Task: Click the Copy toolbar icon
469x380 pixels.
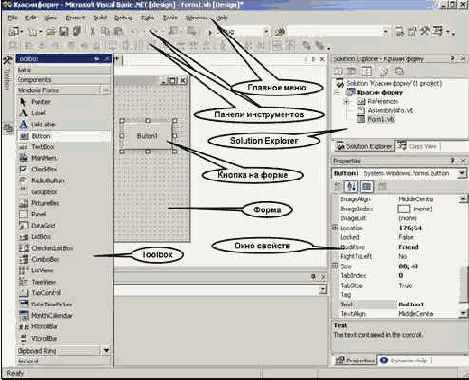Action: [x=105, y=32]
